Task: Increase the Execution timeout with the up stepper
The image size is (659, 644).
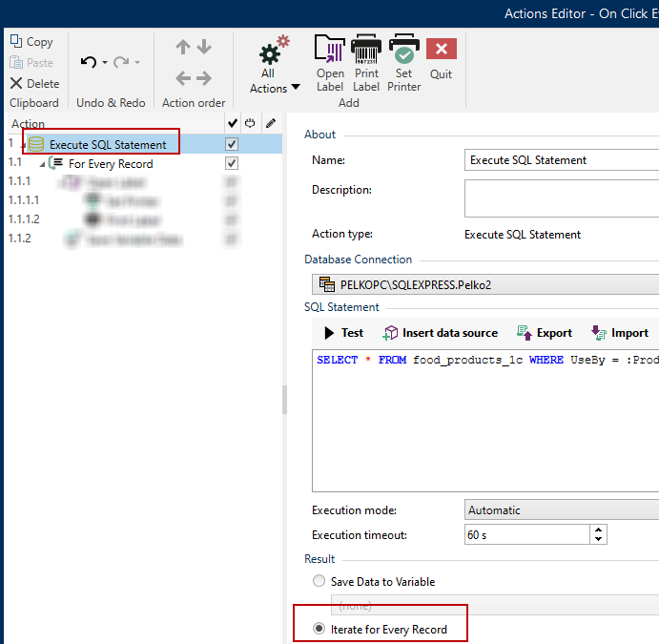Action: tap(598, 530)
